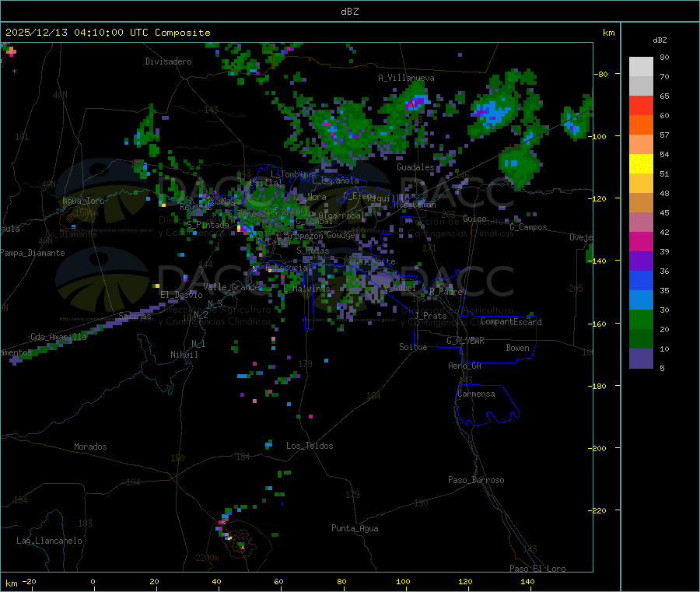This screenshot has height=592, width=700.
Task: Click the 'J_Prats' map label
Action: pyautogui.click(x=430, y=316)
